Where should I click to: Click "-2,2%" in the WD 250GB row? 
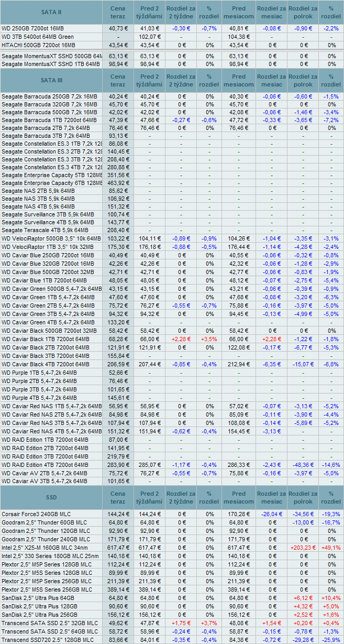(331, 28)
